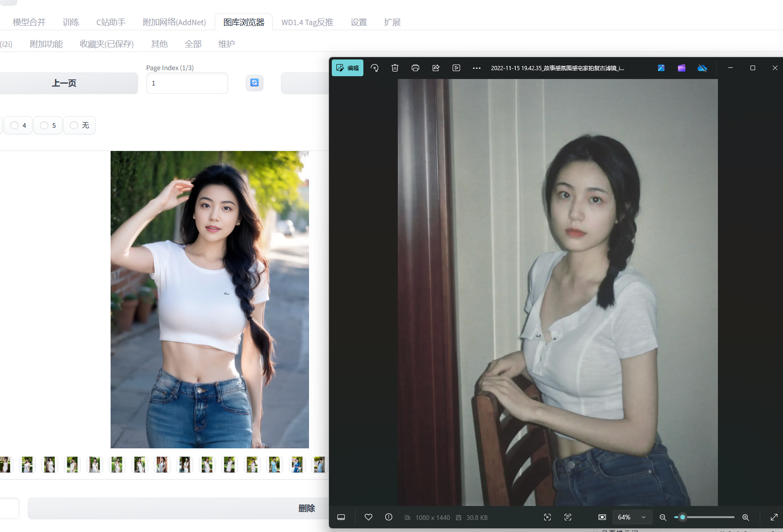Viewport: 783px width, 532px height.
Task: Enter fullscreen with the expand arrow icon
Action: (x=774, y=517)
